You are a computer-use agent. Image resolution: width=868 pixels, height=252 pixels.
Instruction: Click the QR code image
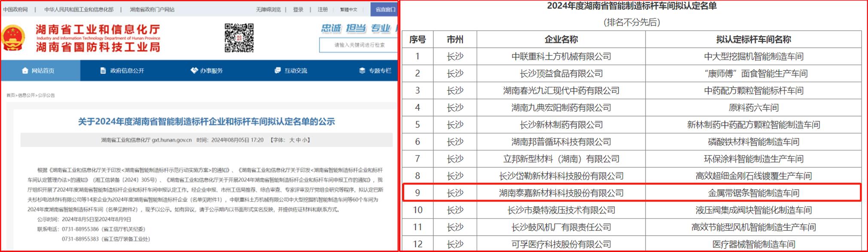[x=239, y=38]
